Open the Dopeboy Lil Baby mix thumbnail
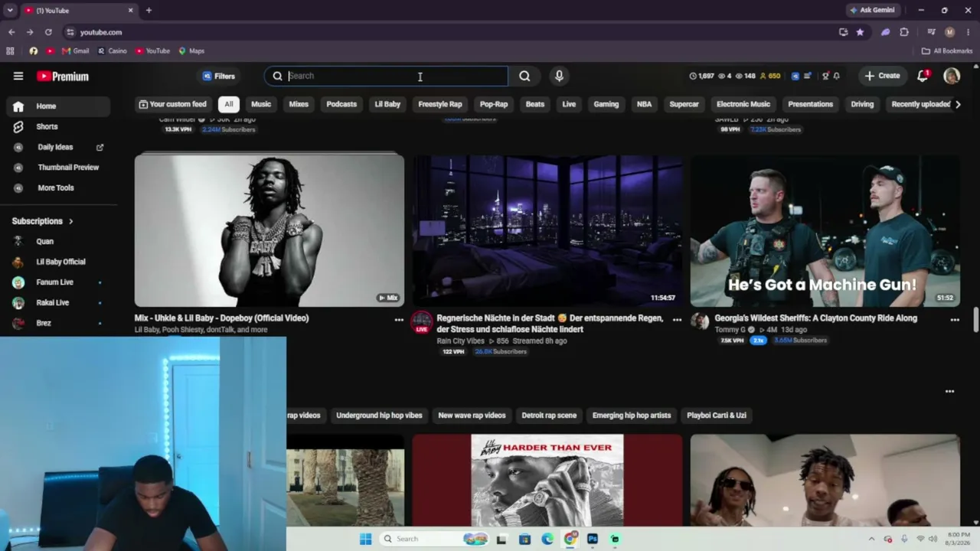This screenshot has width=980, height=551. [x=269, y=230]
